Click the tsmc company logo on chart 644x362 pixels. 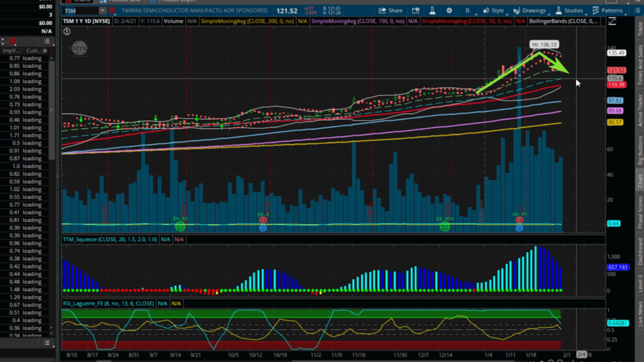tap(79, 48)
